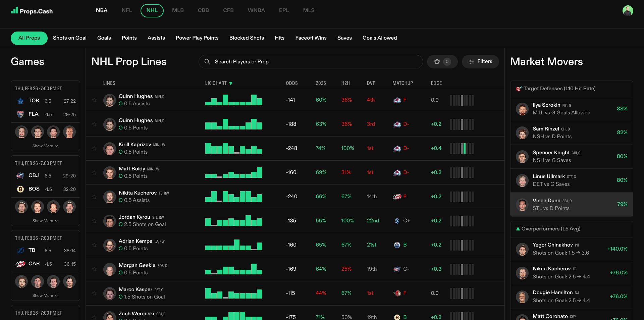Click the Tampa Bay Lightning logo in Games
Screen dimensions: 644x320
click(20, 250)
